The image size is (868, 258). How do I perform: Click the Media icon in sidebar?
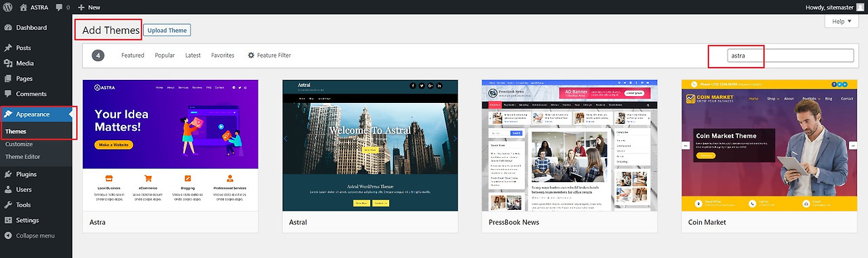tap(8, 63)
